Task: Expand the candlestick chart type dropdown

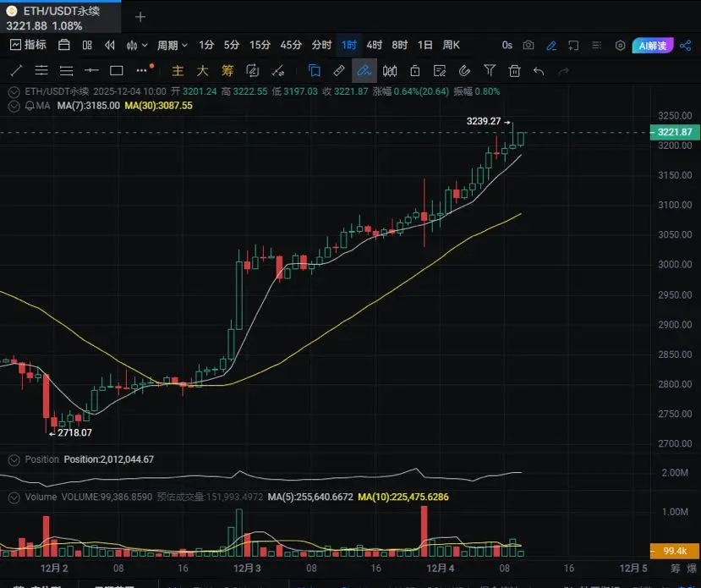Action: click(137, 45)
